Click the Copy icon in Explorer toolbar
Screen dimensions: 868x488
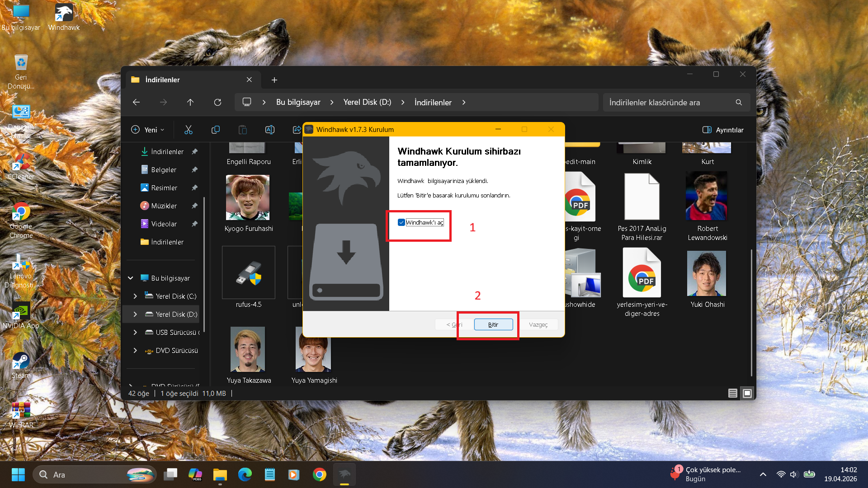[216, 130]
